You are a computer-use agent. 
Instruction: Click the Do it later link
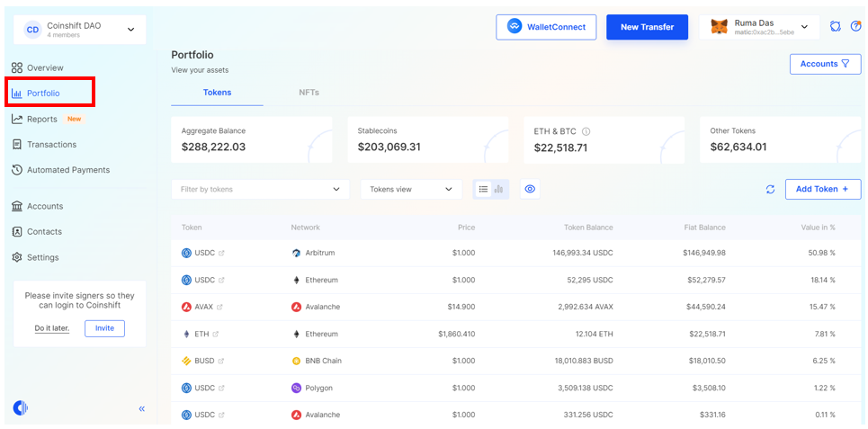51,328
